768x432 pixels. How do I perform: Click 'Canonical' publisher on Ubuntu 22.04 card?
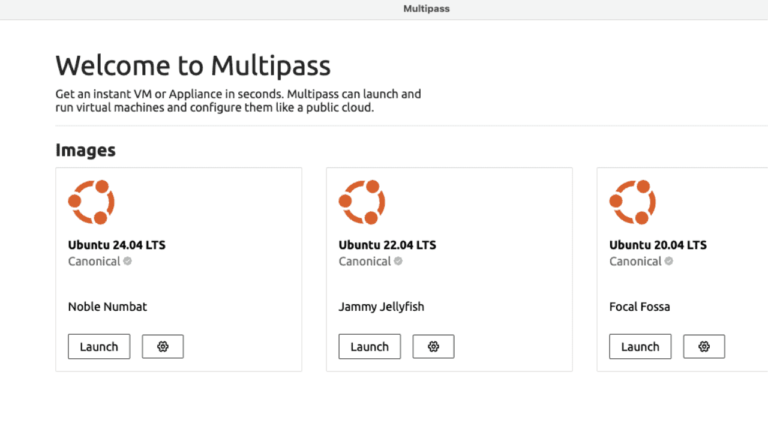pos(364,261)
